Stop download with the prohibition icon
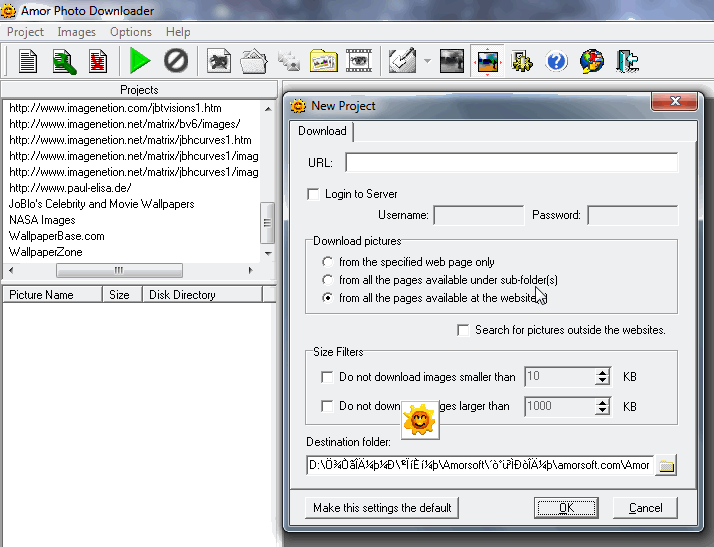Image resolution: width=714 pixels, height=547 pixels. point(176,61)
